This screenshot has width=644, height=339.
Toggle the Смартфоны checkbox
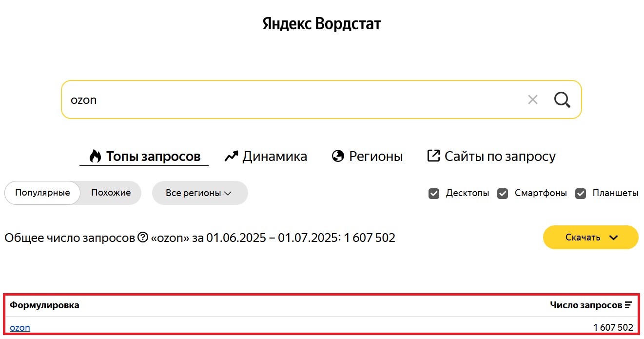(503, 194)
